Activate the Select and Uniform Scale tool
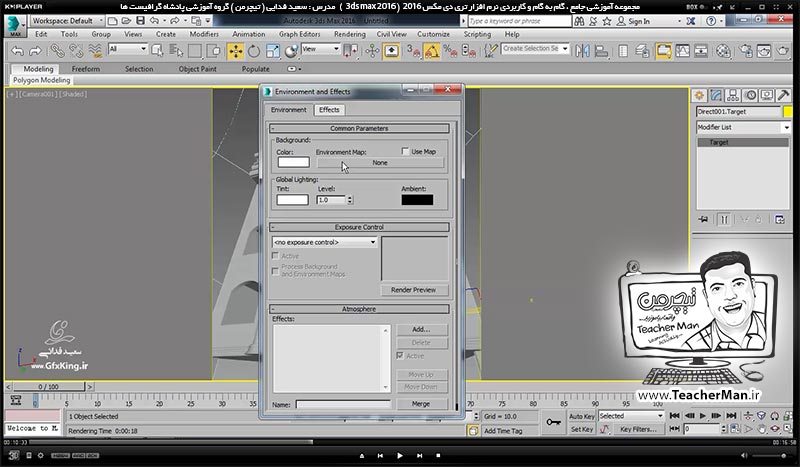The height and width of the screenshot is (467, 800). [x=272, y=51]
